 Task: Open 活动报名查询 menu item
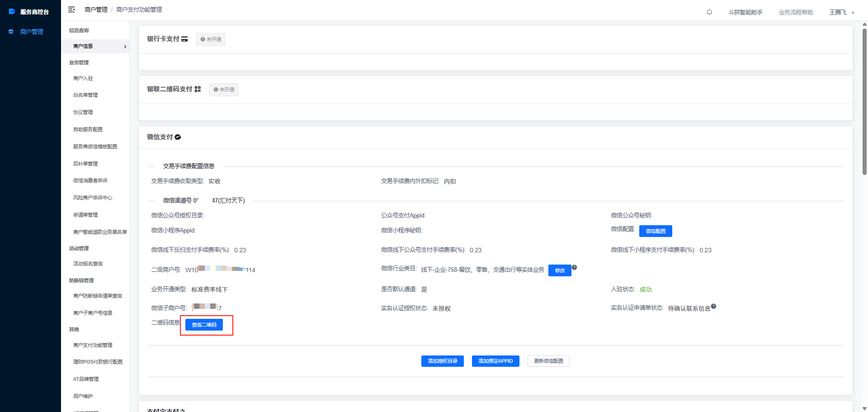pos(88,264)
